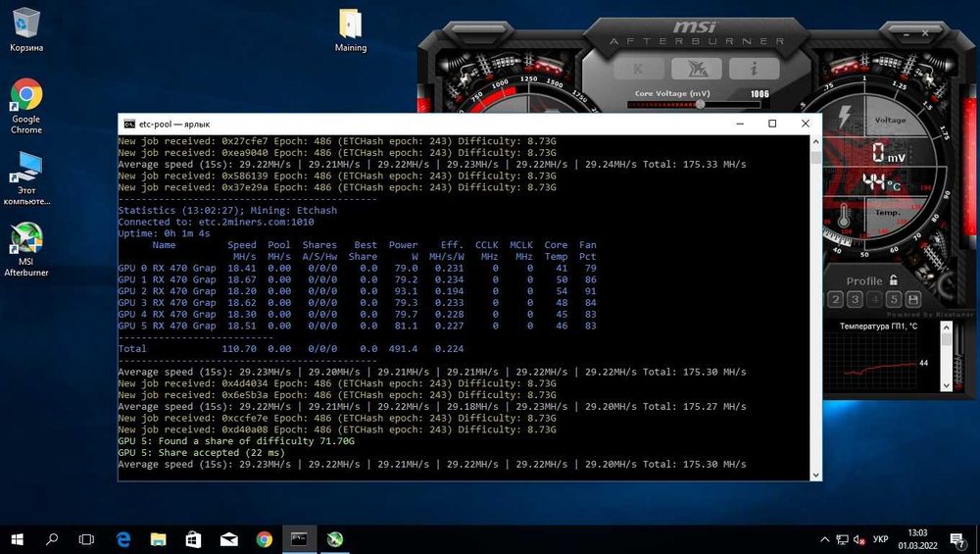Click 'GPU 5: Found a share' line
The height and width of the screenshot is (554, 980).
(x=236, y=441)
